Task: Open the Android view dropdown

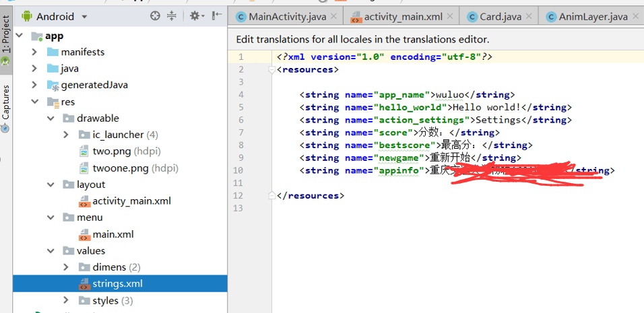Action: pyautogui.click(x=85, y=17)
